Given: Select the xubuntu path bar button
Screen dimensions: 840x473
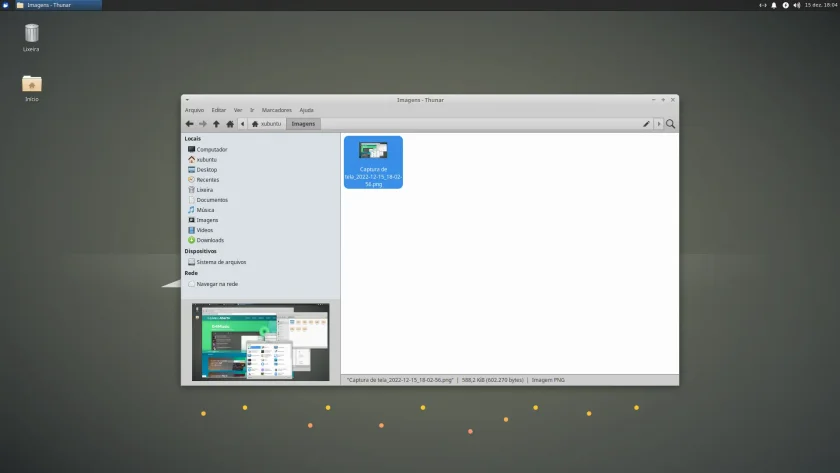Looking at the screenshot, I should [x=266, y=124].
